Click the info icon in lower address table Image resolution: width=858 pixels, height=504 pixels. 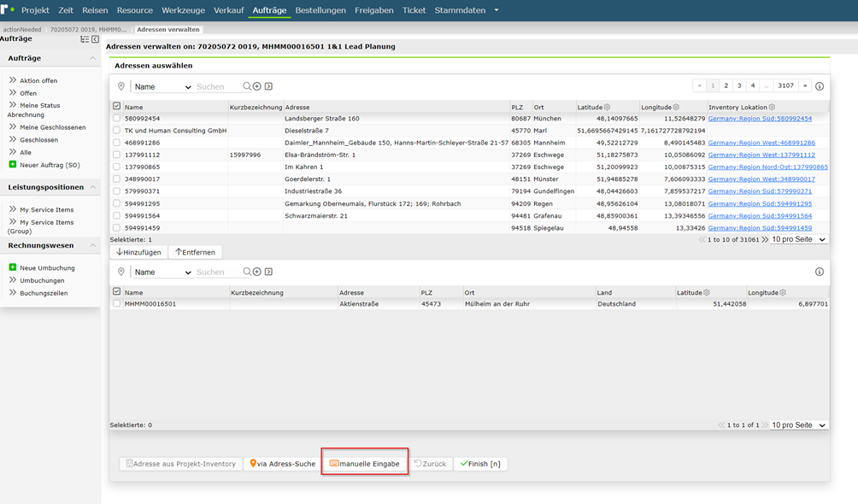(820, 272)
